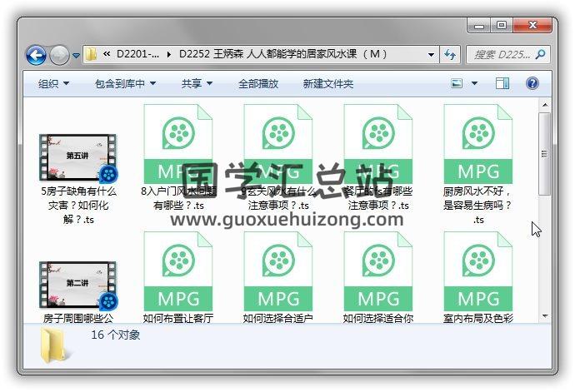Focus the 搜索 D225... search box
The height and width of the screenshot is (392, 575).
pyautogui.click(x=507, y=55)
